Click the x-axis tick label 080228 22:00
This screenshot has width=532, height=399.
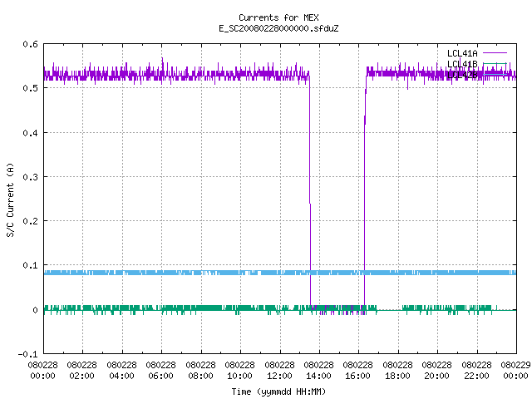(x=476, y=371)
